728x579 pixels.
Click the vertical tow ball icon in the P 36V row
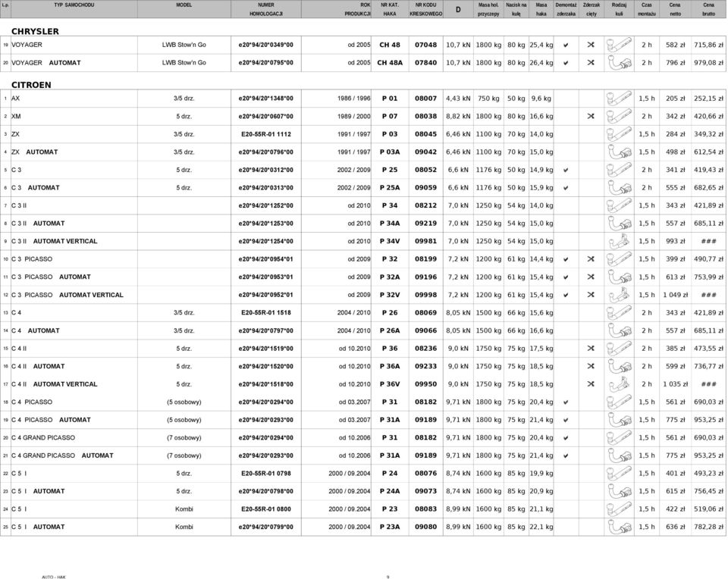619,384
